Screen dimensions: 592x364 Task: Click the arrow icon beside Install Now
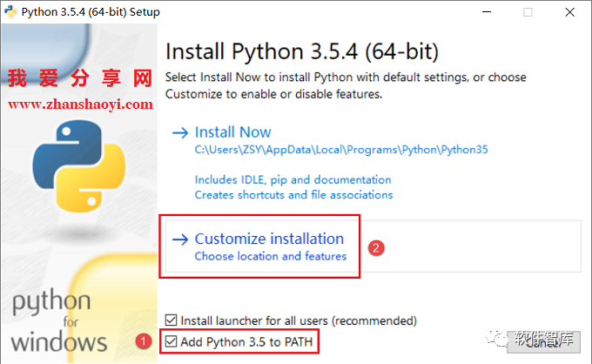(x=180, y=133)
